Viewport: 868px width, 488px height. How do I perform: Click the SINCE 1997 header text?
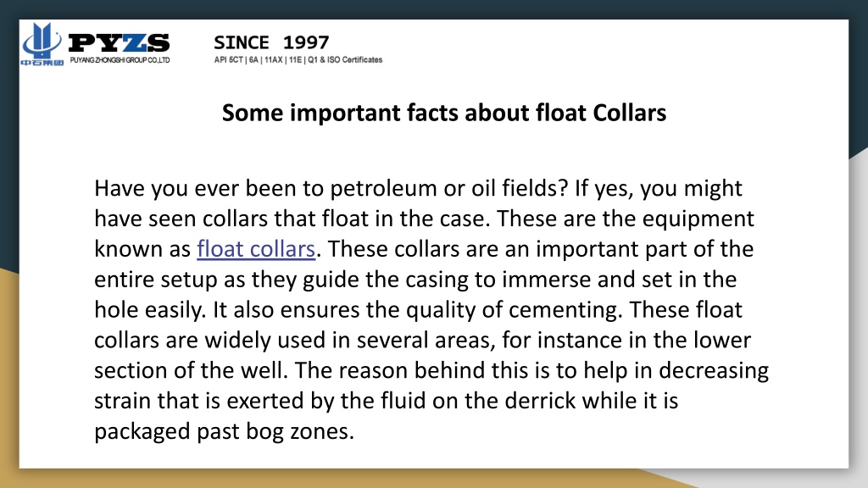(271, 42)
